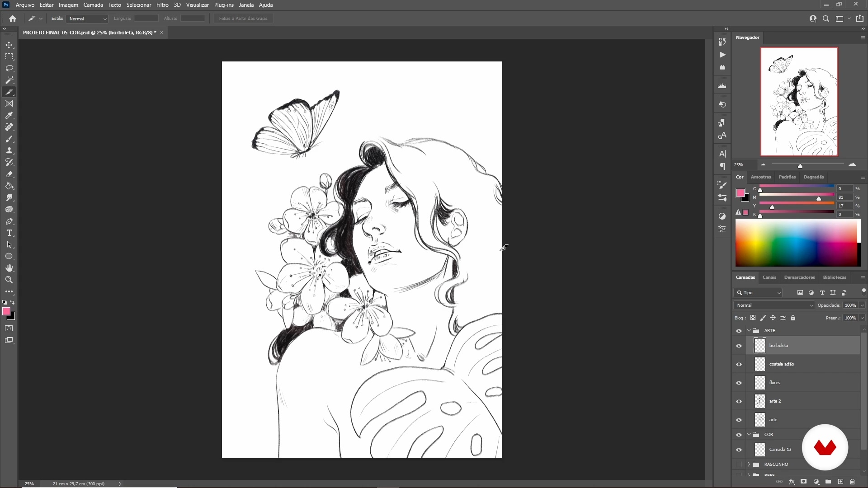Hide the COR group
The image size is (868, 488).
pyautogui.click(x=739, y=435)
